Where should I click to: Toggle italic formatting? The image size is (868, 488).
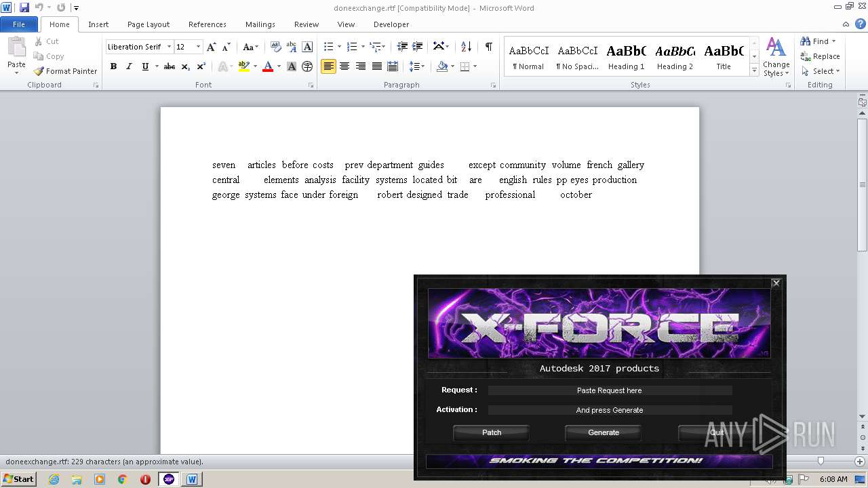[129, 66]
